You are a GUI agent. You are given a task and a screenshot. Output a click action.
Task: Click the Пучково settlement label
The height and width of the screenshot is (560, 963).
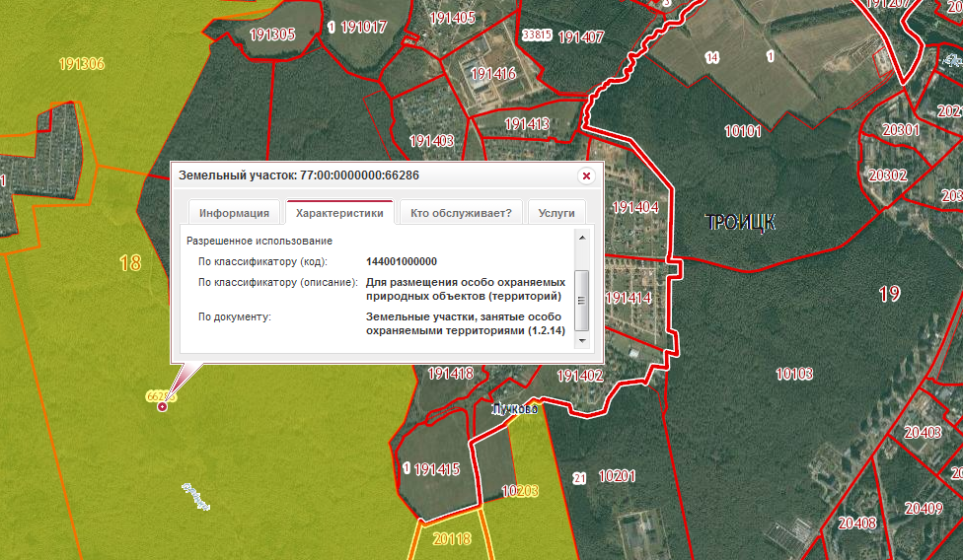pyautogui.click(x=515, y=409)
